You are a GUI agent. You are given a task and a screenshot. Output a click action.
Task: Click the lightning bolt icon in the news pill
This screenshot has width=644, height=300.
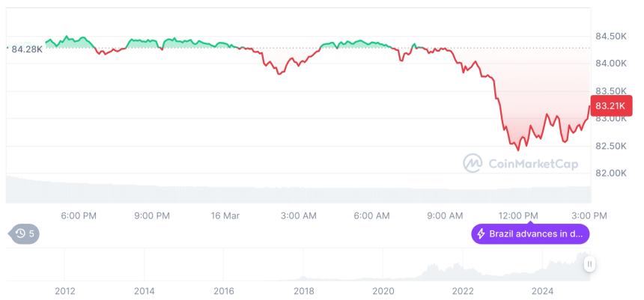[481, 234]
